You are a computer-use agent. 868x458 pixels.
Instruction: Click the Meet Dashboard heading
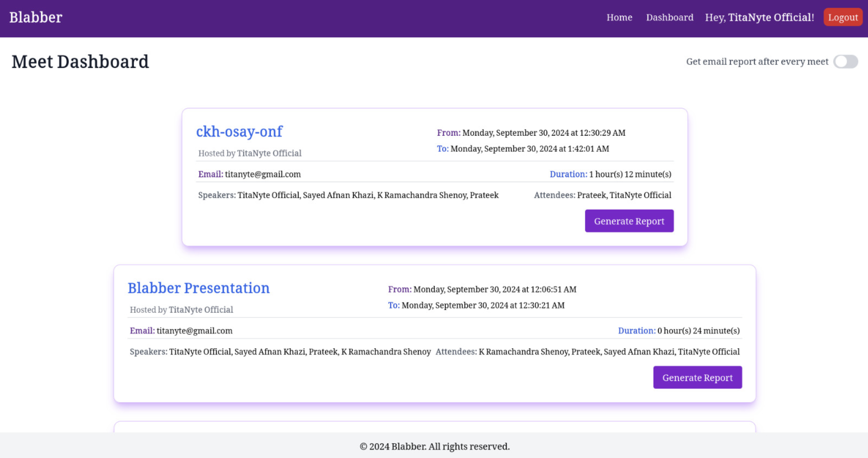point(80,62)
